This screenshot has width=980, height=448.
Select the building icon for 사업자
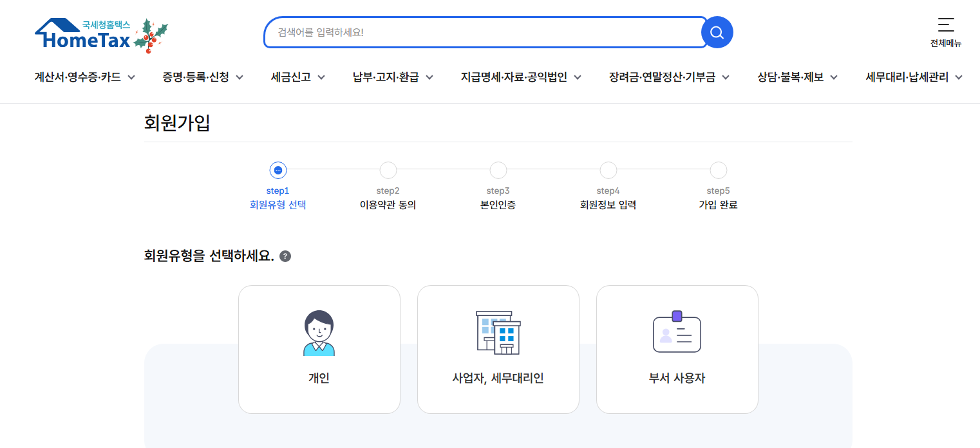tap(498, 332)
